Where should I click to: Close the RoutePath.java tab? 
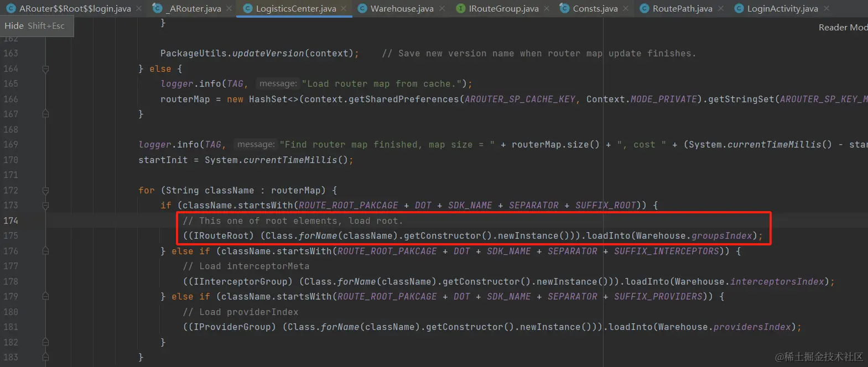pos(720,8)
